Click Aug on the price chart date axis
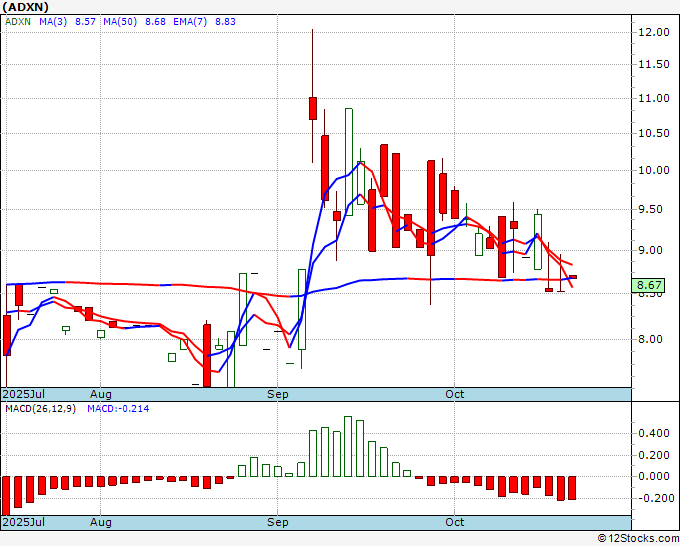This screenshot has width=680, height=546. (x=101, y=394)
